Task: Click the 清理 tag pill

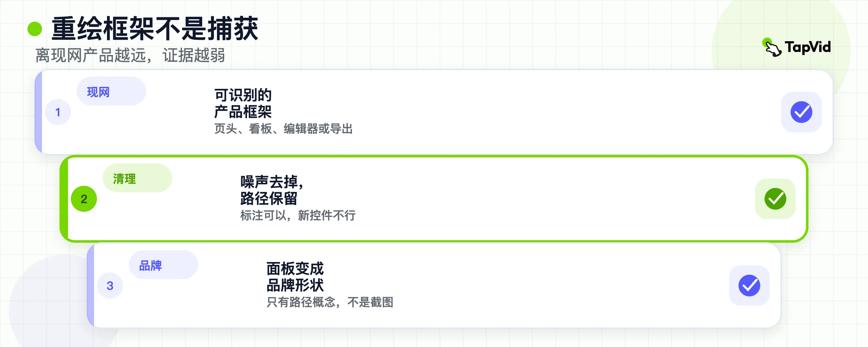Action: (x=137, y=178)
